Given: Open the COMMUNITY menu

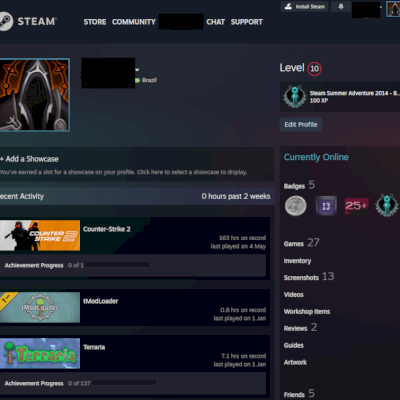Looking at the screenshot, I should [134, 22].
